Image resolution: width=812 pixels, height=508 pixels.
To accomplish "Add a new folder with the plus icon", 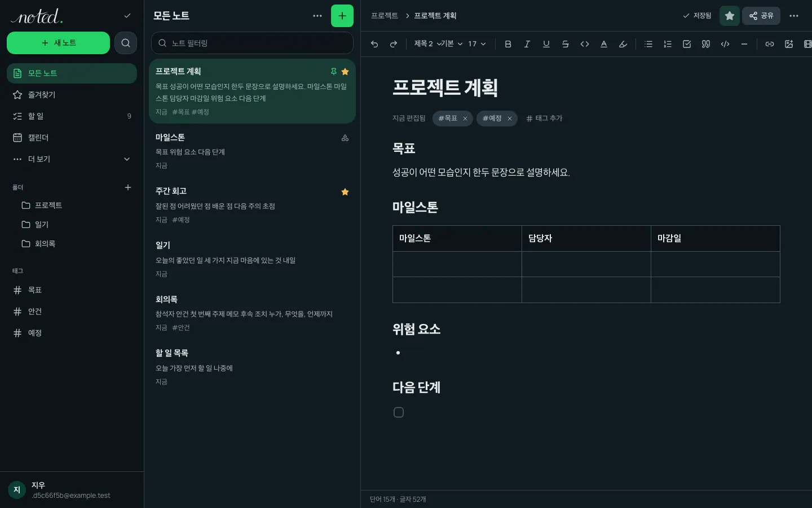I will click(128, 187).
